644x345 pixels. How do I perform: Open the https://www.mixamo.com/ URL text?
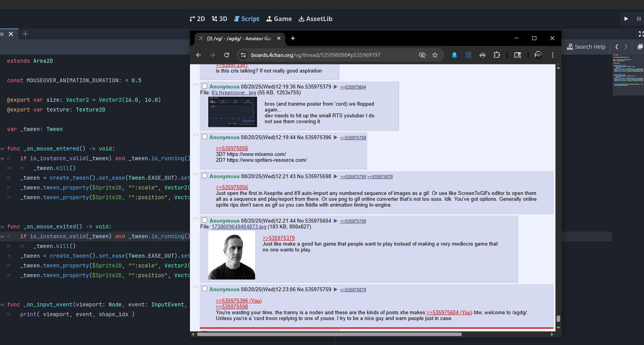pos(256,154)
